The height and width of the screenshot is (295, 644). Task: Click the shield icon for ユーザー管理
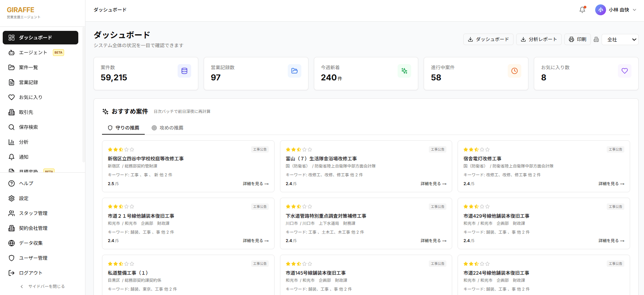12,258
